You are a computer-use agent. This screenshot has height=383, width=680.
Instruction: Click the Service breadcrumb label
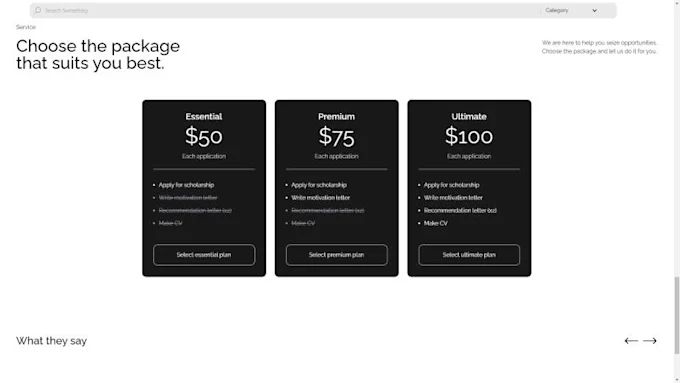coord(26,27)
